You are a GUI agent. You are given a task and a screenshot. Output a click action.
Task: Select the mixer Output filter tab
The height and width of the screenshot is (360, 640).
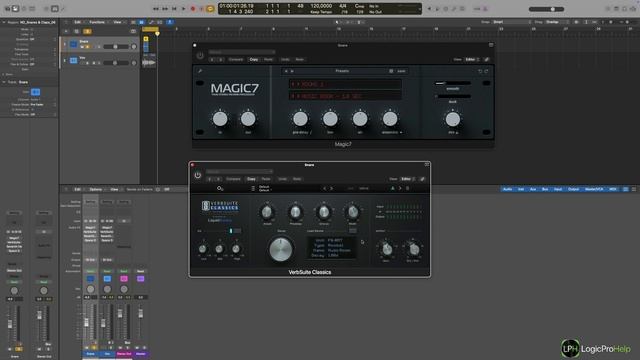573,189
